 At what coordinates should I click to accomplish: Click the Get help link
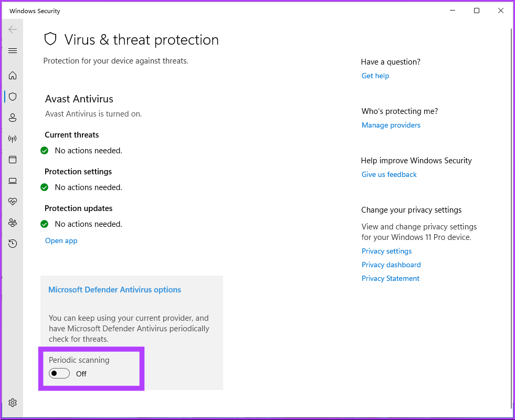point(375,76)
